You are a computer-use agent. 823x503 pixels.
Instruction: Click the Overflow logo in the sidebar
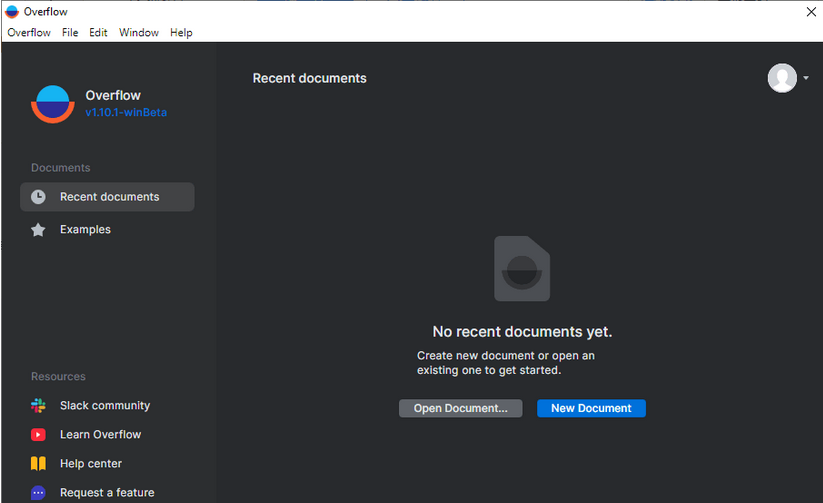pos(52,104)
